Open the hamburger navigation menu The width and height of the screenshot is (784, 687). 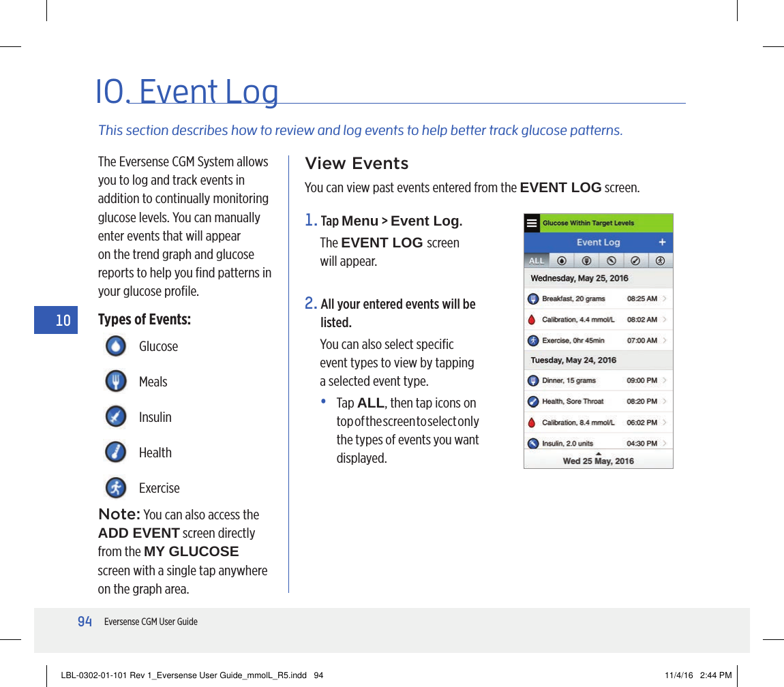coord(532,223)
